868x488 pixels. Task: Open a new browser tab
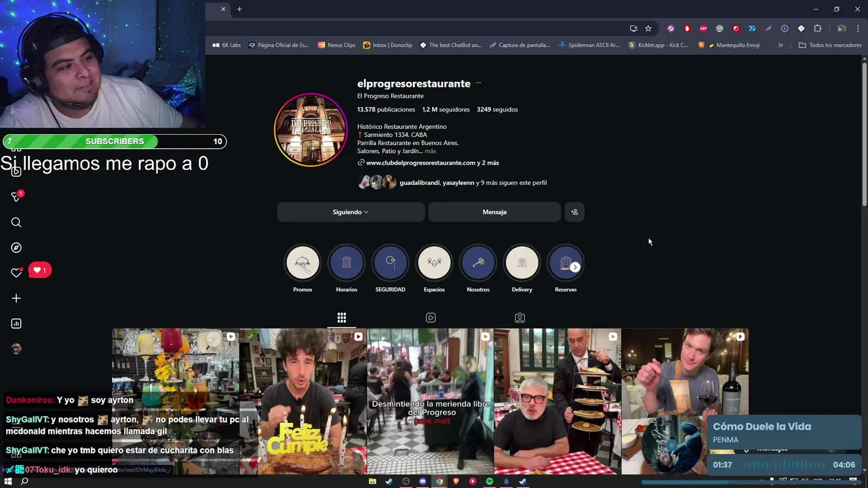[239, 9]
